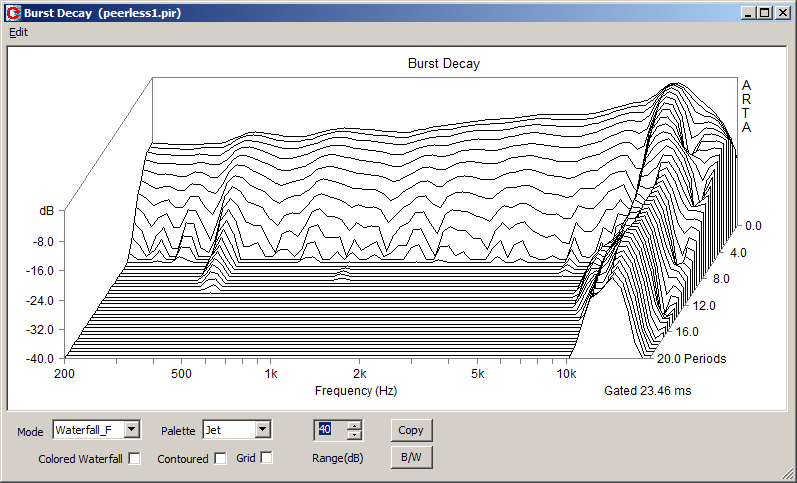
Task: Click the 'Range(dB)' label
Action: (x=338, y=458)
